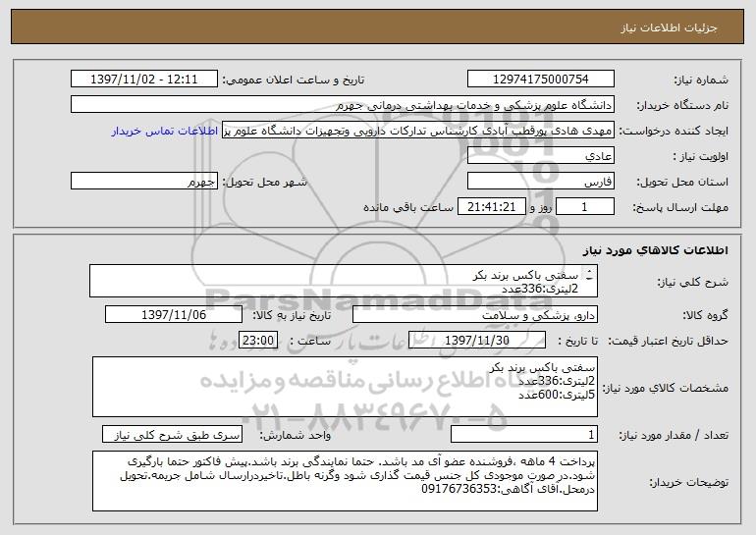Screen dimensions: 756x535
Task: Click the buyer organization name field
Action: 343,105
